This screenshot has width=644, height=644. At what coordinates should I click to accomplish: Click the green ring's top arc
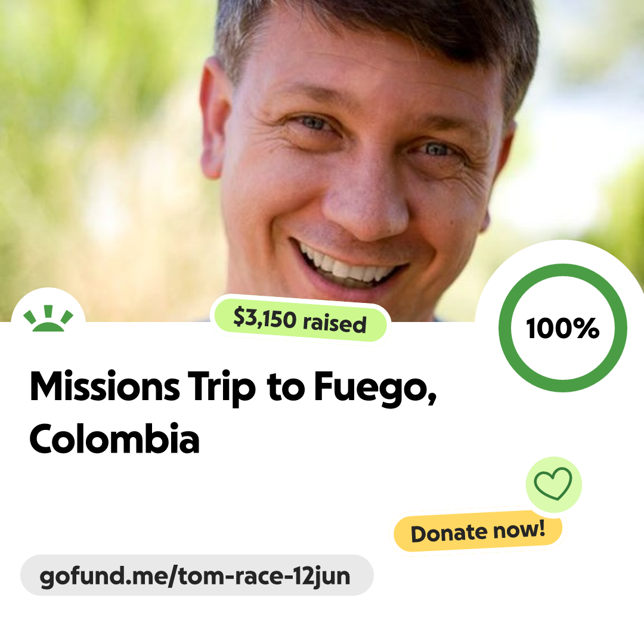click(563, 270)
